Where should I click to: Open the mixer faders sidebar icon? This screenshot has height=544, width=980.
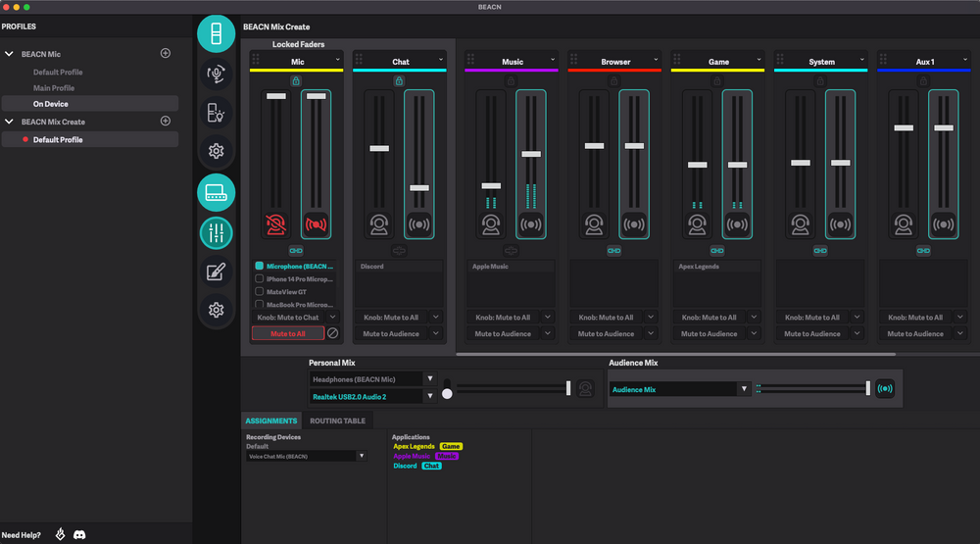click(x=217, y=232)
